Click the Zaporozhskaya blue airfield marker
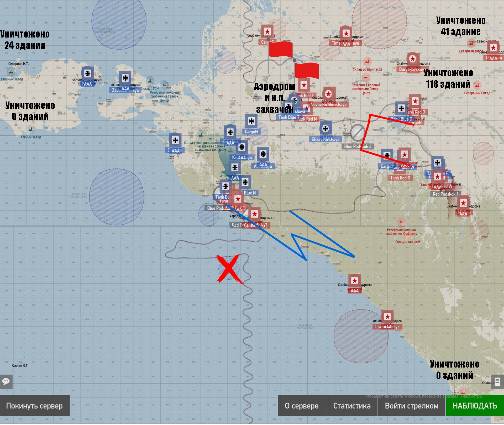 tap(125, 78)
